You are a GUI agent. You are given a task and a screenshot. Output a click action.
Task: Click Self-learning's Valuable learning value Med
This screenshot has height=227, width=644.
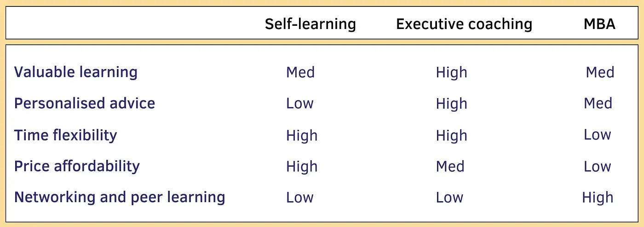coord(300,72)
